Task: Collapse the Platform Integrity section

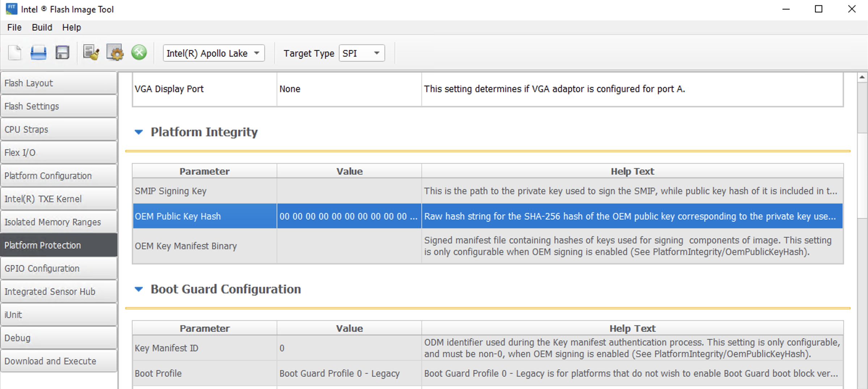Action: tap(139, 132)
